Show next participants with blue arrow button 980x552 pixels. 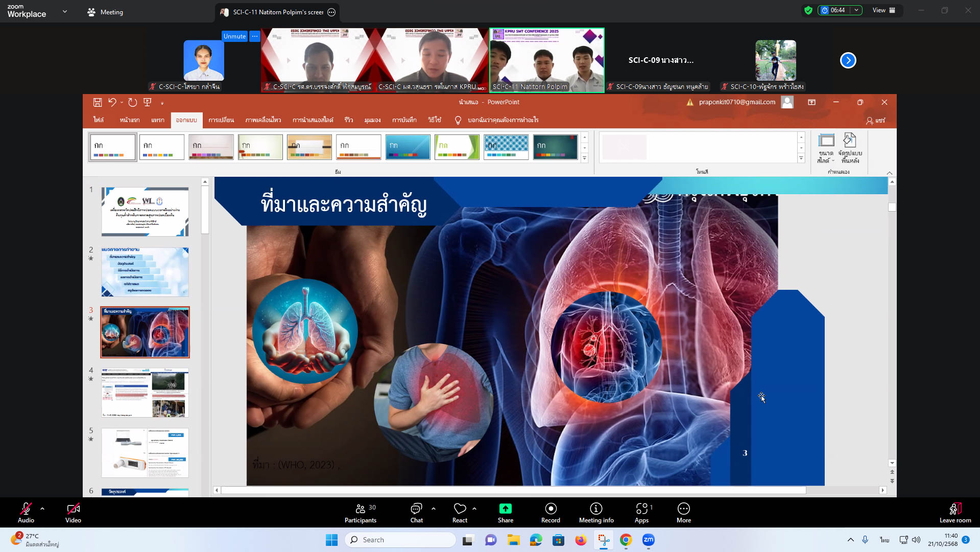848,60
